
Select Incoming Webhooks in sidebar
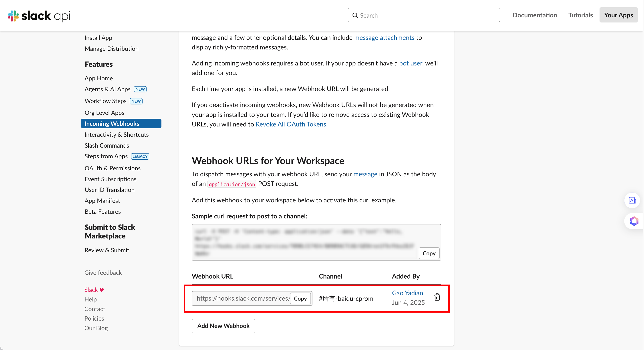[x=121, y=123]
